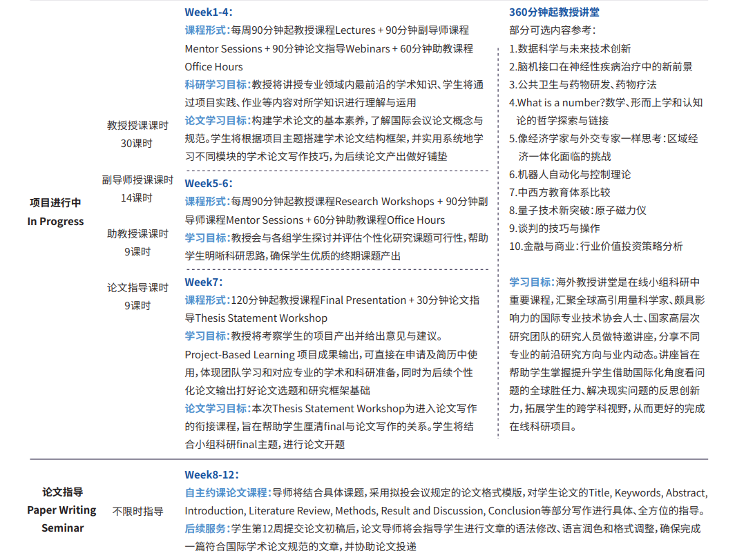This screenshot has height=560, width=735.
Task: Click item "4.What is a number?" line
Action: (606, 103)
